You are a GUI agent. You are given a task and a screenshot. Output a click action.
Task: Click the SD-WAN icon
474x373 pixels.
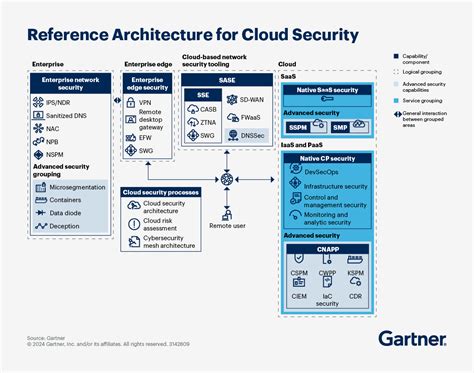(x=232, y=99)
